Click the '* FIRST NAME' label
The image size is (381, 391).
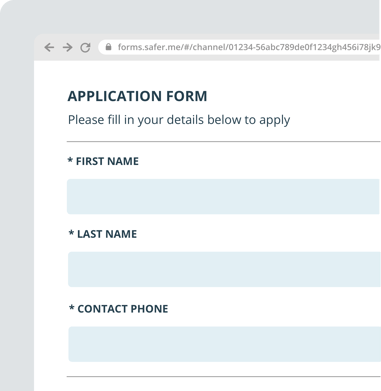(x=103, y=161)
